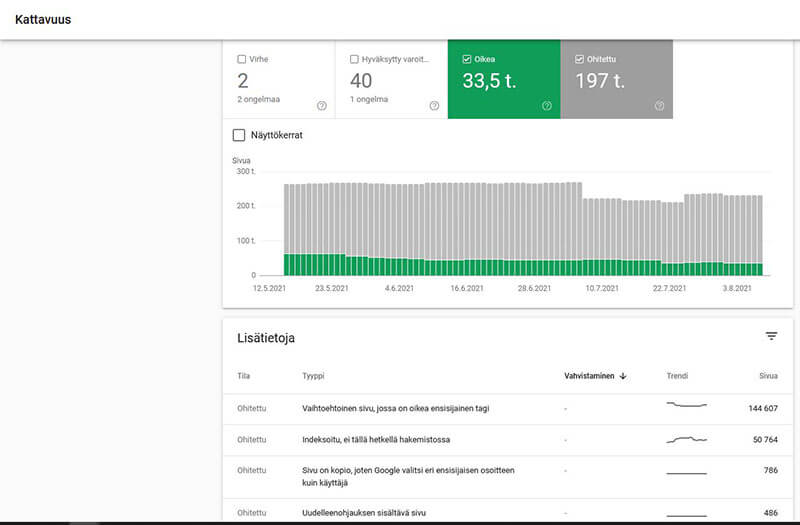Uncheck the Ohitettu checkbox
The image size is (800, 525).
pos(581,59)
